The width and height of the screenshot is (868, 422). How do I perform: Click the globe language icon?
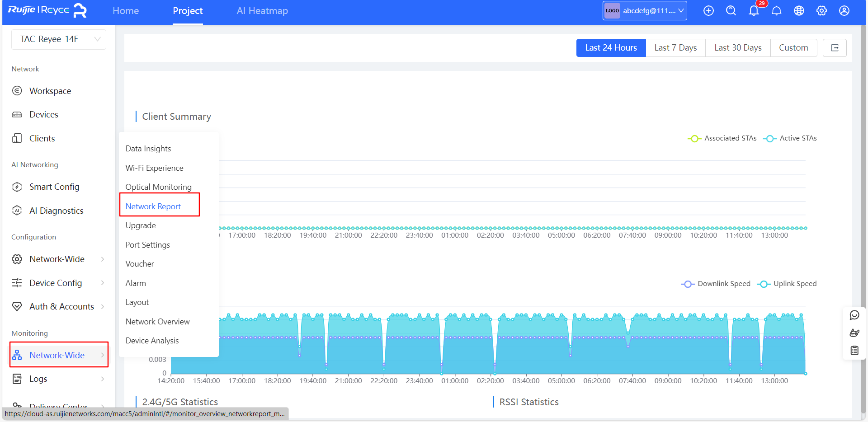[799, 11]
